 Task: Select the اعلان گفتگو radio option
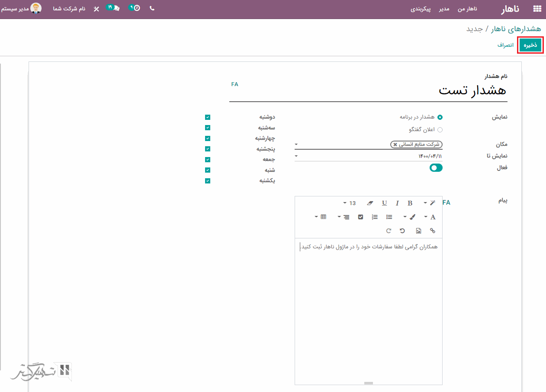tap(440, 129)
